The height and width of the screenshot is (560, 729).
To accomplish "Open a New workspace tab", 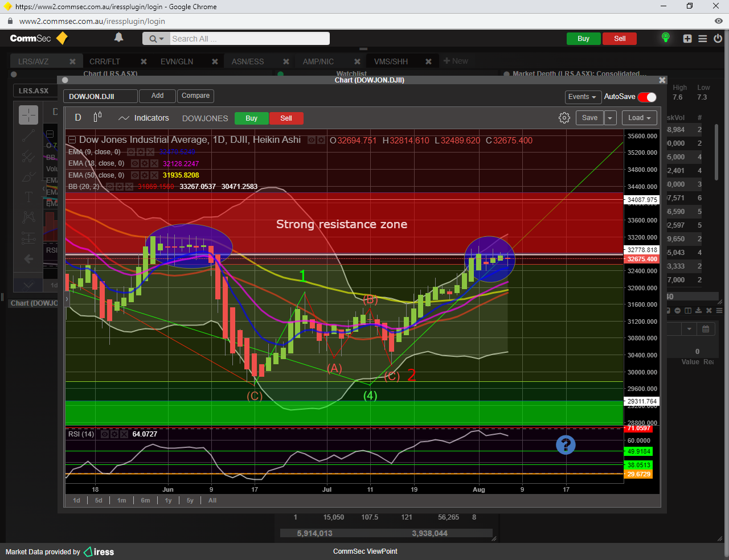I will tap(456, 61).
